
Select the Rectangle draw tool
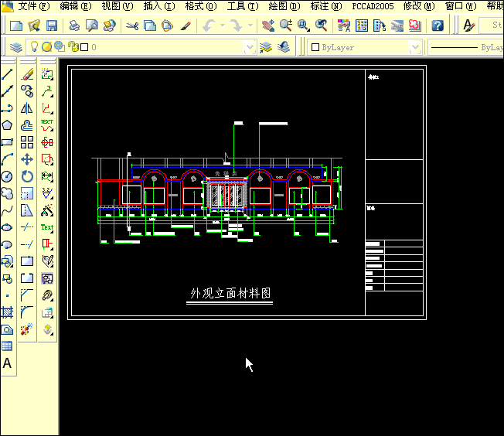pos(7,142)
